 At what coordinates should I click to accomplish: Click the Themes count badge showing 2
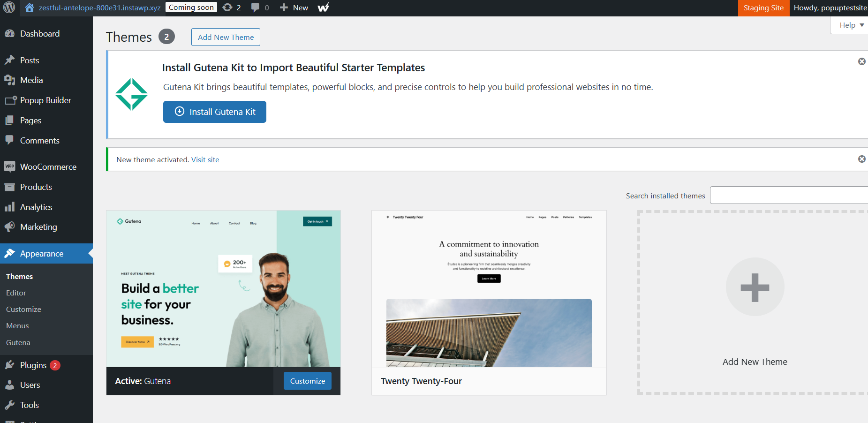pos(166,37)
